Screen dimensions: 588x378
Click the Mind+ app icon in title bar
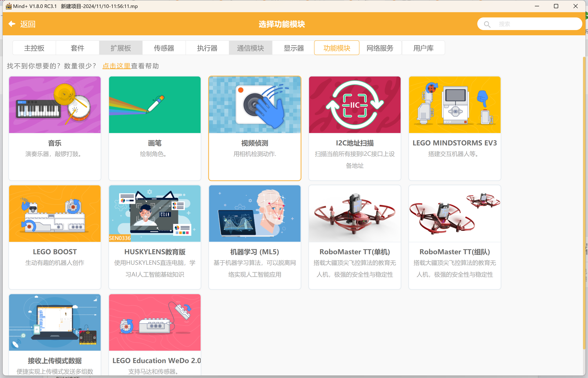point(9,6)
